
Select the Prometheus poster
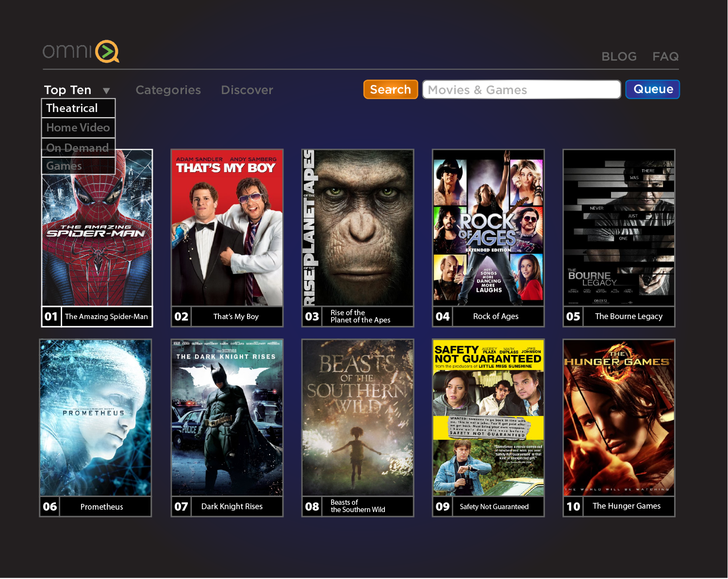(96, 418)
